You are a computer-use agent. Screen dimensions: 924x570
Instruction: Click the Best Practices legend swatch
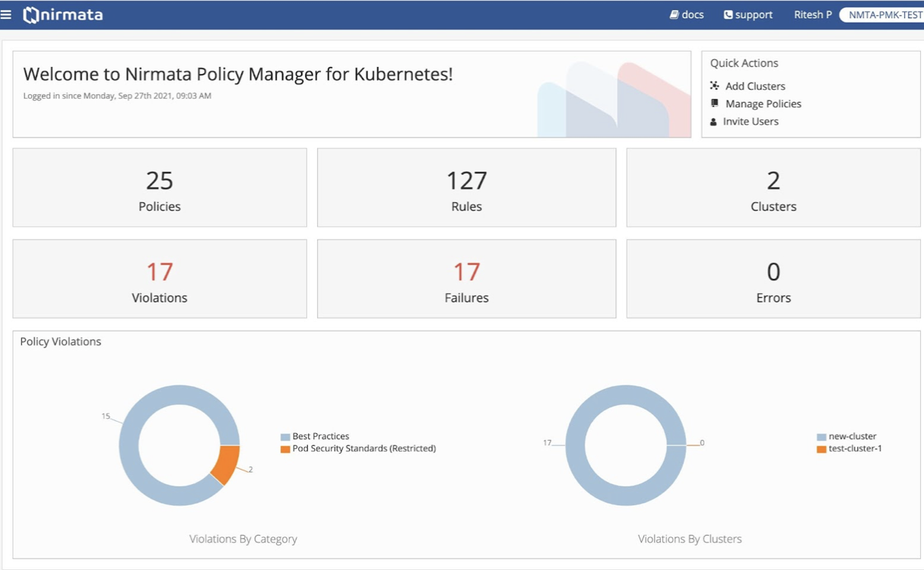coord(285,437)
